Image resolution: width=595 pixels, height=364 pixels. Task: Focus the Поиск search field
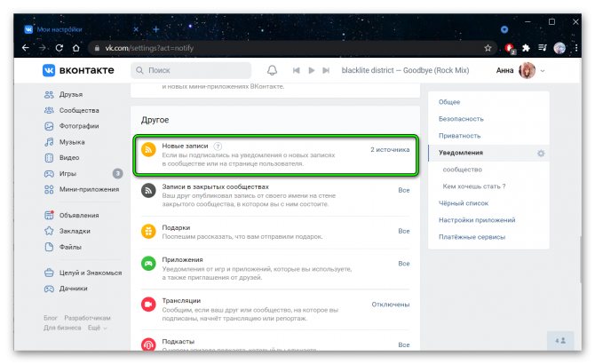(x=191, y=70)
